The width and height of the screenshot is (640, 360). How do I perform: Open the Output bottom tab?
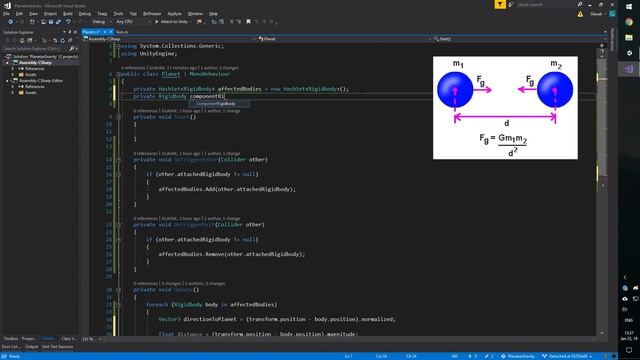[x=31, y=347]
